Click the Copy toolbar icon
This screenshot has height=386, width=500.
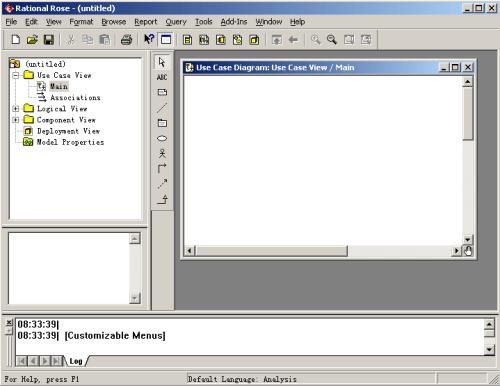click(87, 40)
